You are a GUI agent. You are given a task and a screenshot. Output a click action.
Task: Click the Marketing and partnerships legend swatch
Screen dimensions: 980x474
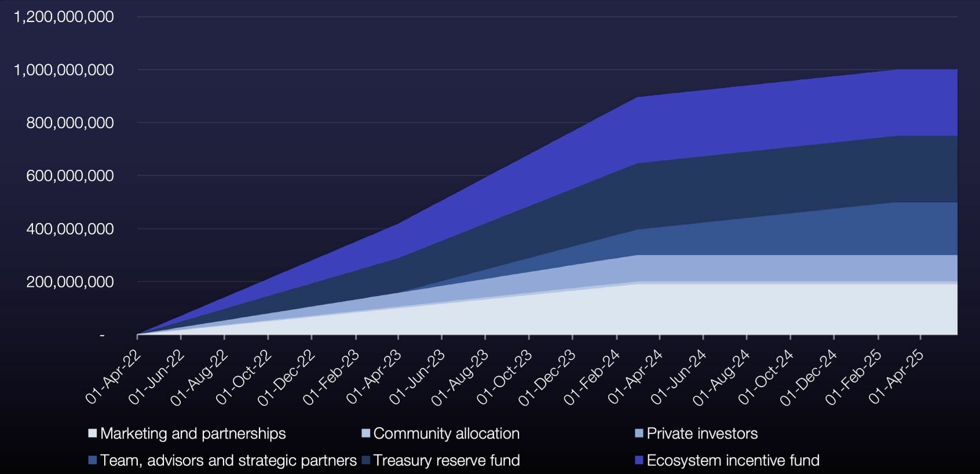point(93,433)
